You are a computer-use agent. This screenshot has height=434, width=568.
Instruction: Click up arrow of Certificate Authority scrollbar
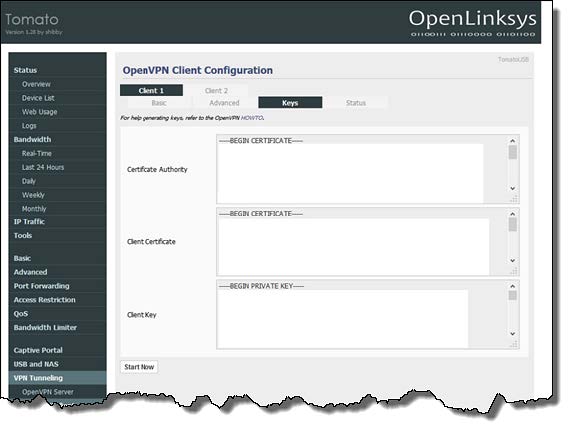(x=513, y=141)
